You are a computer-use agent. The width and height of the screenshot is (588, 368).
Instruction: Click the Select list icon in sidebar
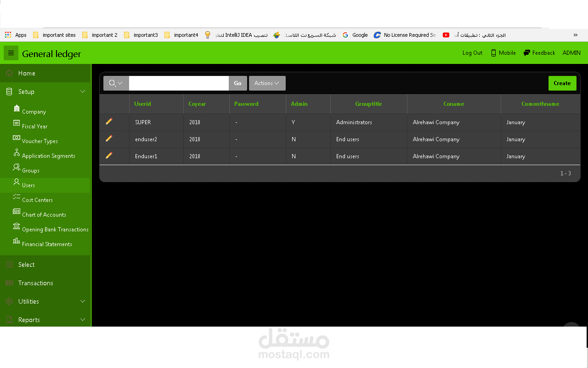point(9,264)
